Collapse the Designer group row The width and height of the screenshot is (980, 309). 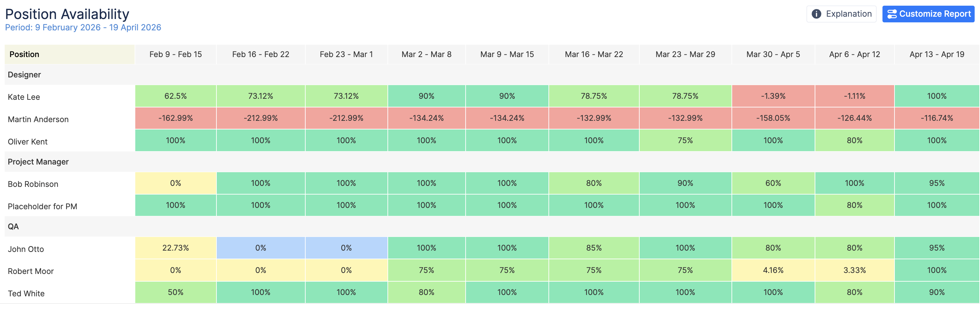[x=24, y=75]
